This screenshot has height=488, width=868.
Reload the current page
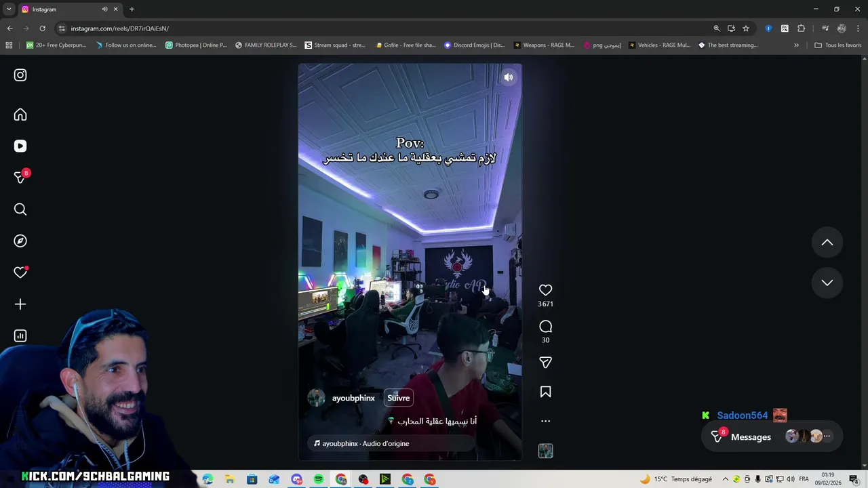(42, 28)
